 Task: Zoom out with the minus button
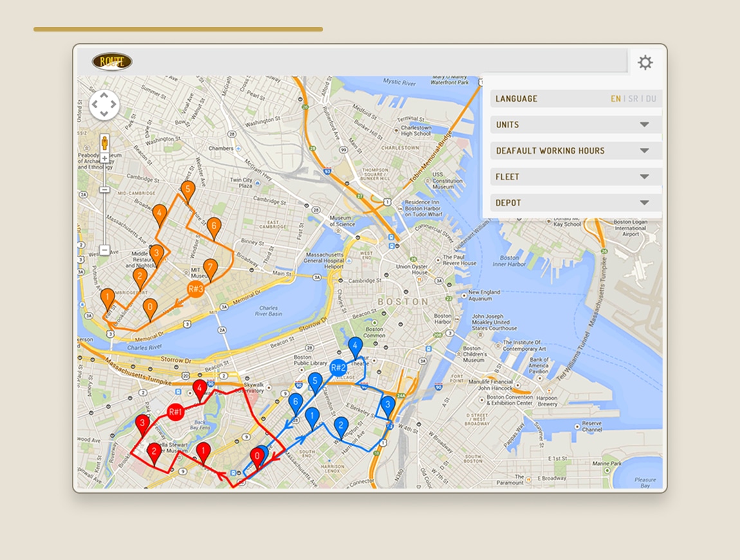(104, 250)
